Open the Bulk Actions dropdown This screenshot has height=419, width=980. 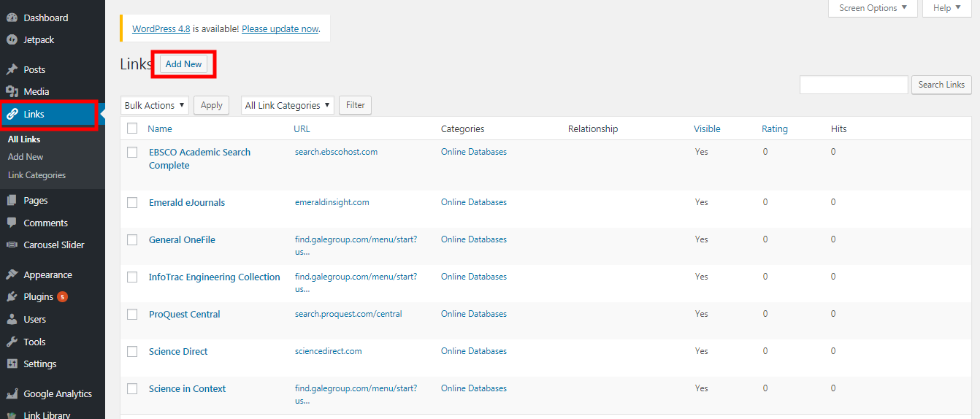pyautogui.click(x=154, y=105)
